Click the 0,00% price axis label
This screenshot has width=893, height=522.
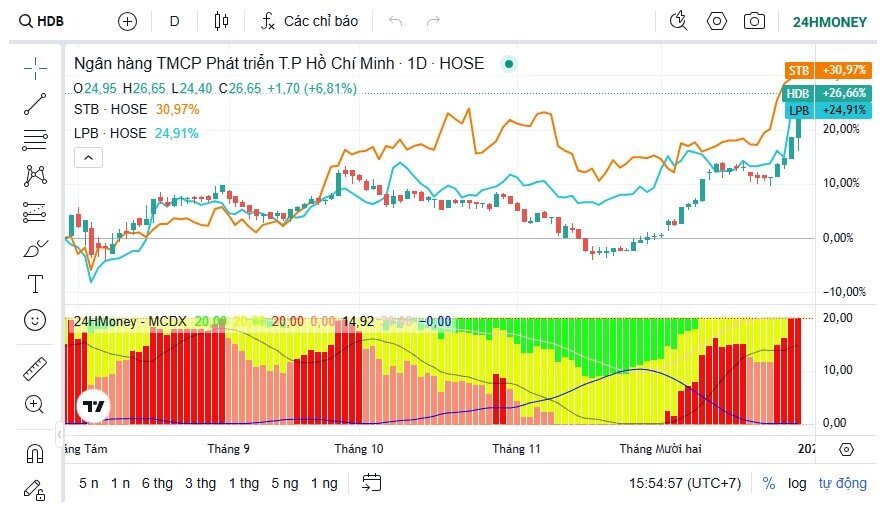(838, 237)
